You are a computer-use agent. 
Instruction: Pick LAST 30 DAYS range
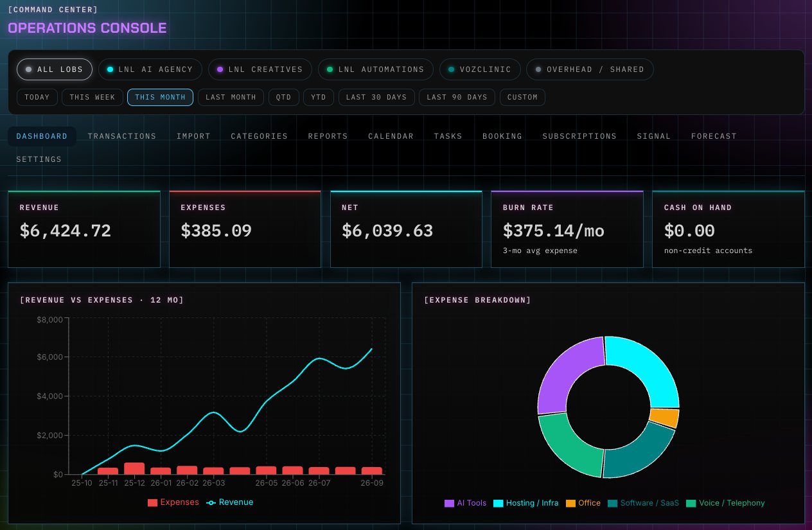[376, 97]
